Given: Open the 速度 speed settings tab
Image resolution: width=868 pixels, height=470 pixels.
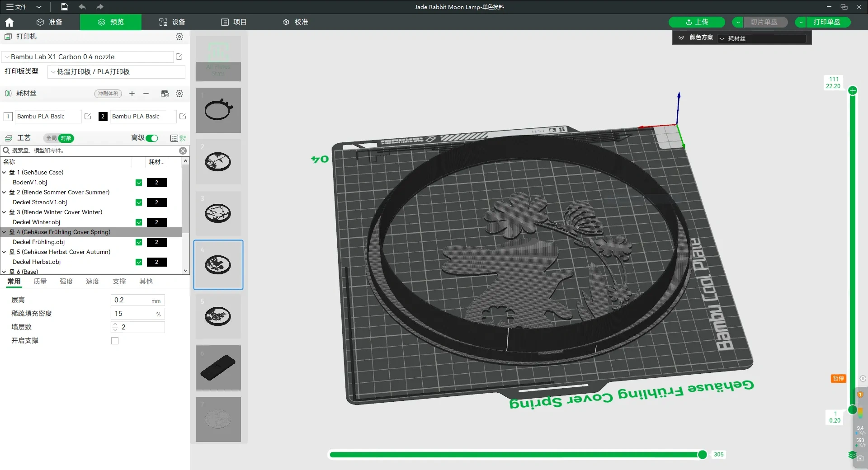Looking at the screenshot, I should click(93, 282).
